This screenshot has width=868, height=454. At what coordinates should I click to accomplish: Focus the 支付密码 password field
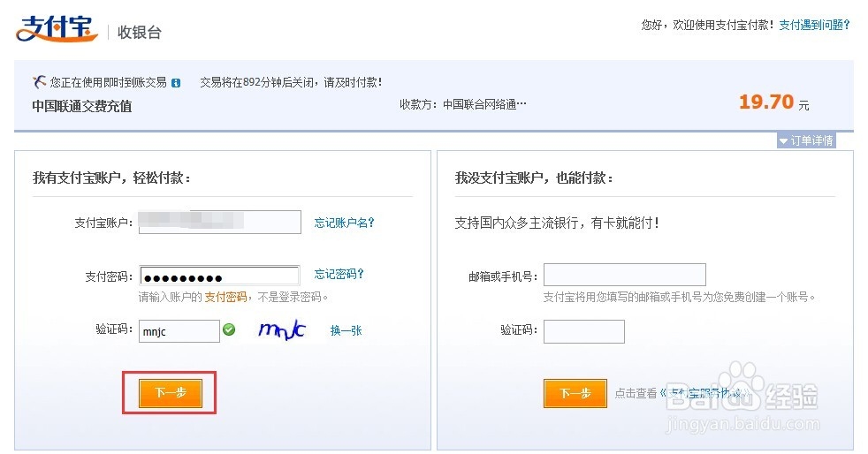coord(219,276)
